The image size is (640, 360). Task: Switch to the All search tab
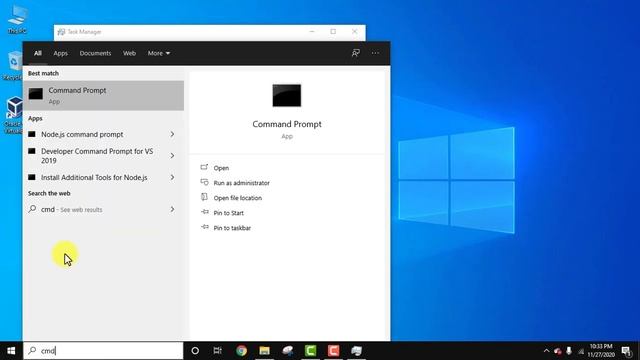(x=38, y=53)
